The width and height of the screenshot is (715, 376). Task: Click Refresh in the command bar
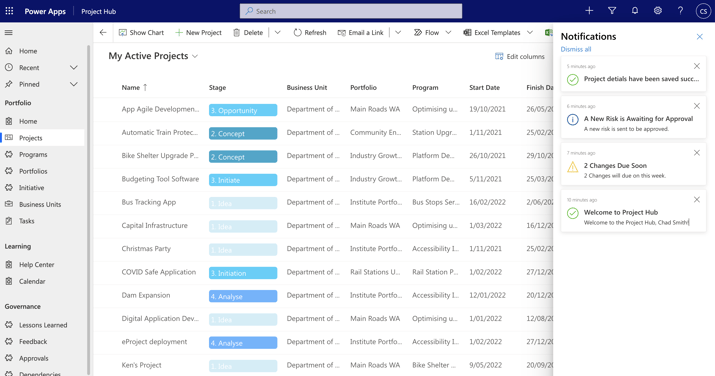(x=310, y=32)
